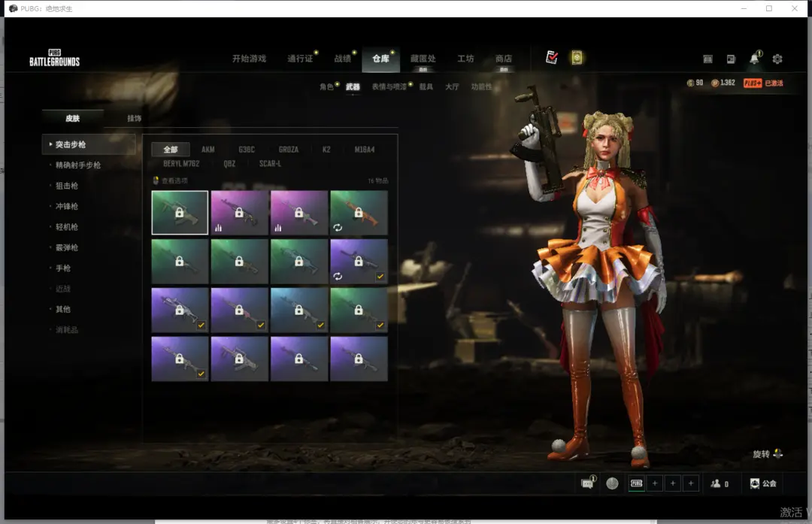Screen dimensions: 812x524
Task: Open the 手枪 category
Action: 62,268
